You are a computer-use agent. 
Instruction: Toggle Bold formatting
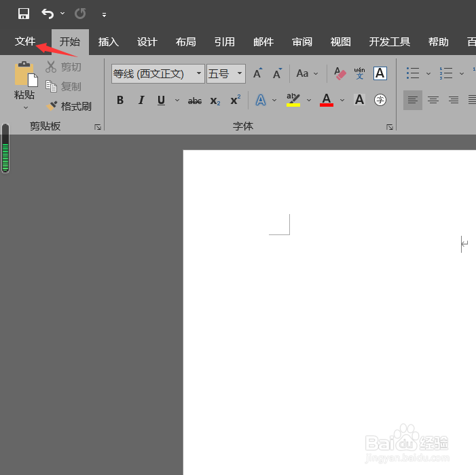(x=120, y=100)
